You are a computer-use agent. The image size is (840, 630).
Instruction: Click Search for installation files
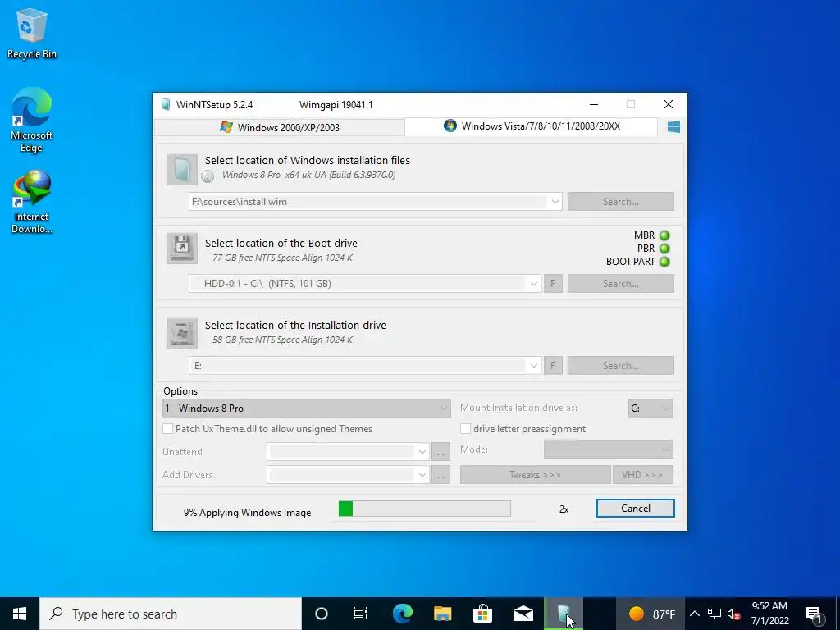620,202
